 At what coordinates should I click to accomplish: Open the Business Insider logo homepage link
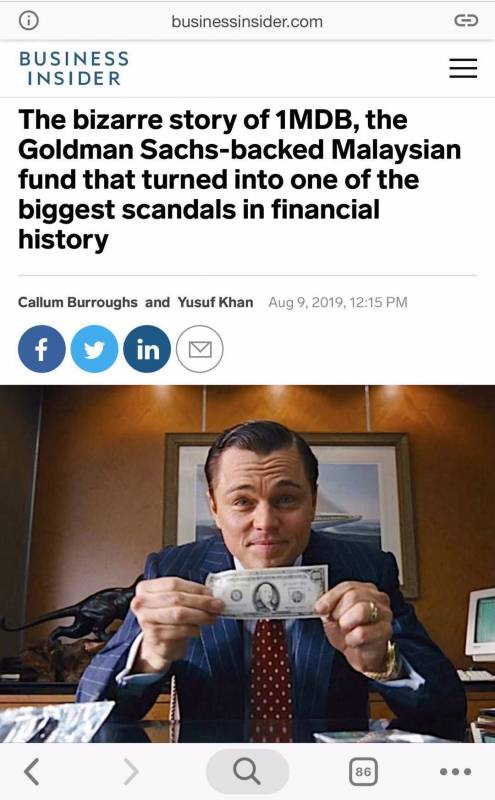click(74, 68)
